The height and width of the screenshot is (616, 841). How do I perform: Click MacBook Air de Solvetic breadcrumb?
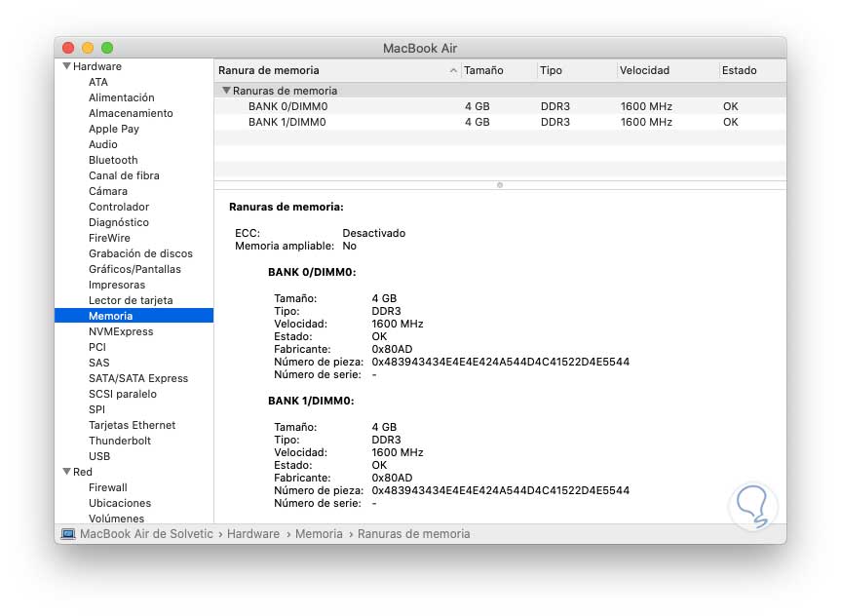(146, 534)
